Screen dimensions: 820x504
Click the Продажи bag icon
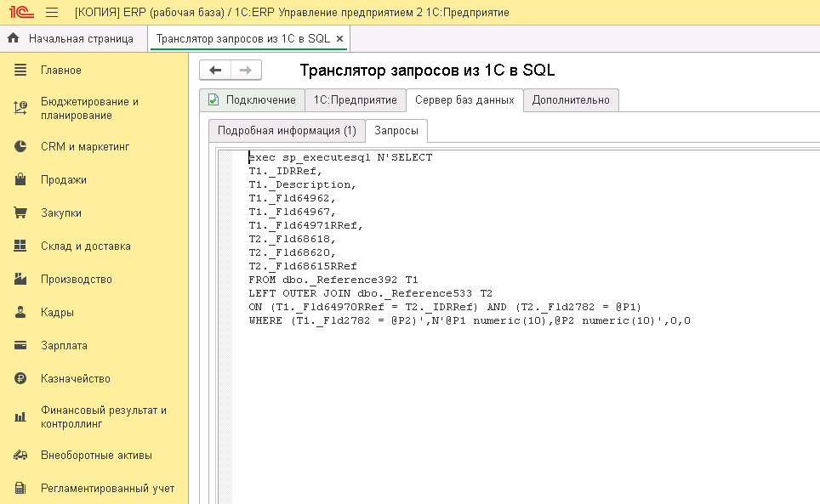tap(20, 179)
